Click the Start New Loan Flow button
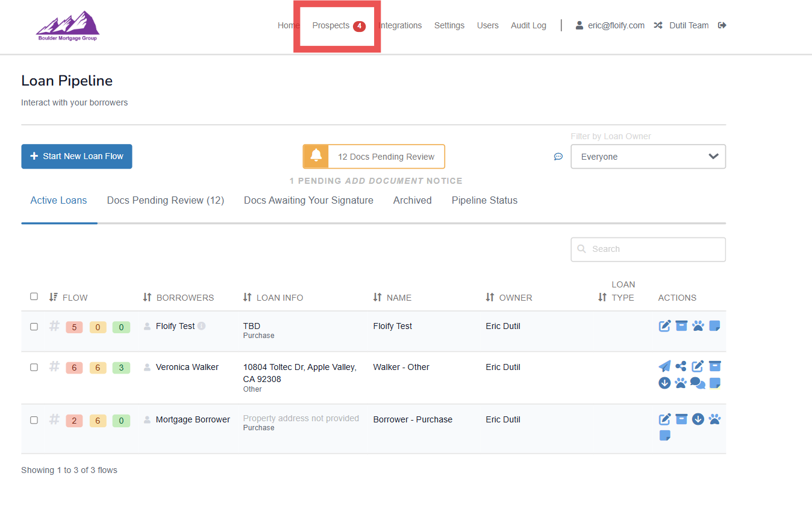This screenshot has width=812, height=514. [77, 157]
